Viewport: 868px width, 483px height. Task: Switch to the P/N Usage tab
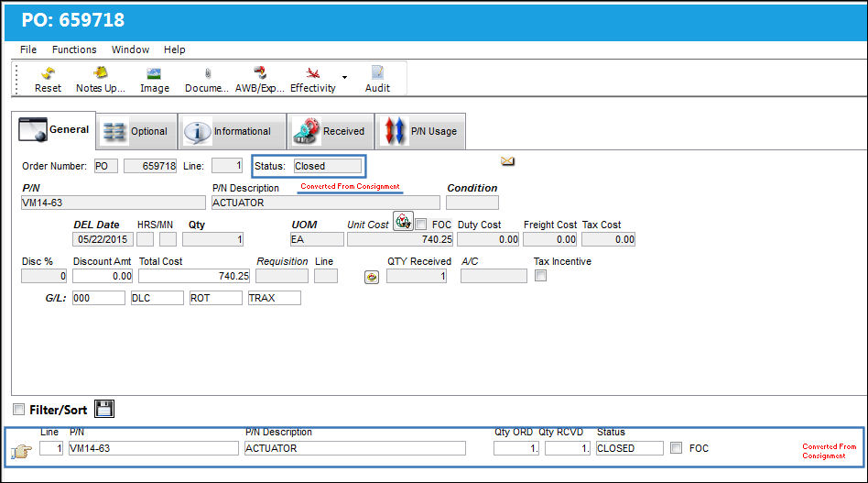pos(420,131)
